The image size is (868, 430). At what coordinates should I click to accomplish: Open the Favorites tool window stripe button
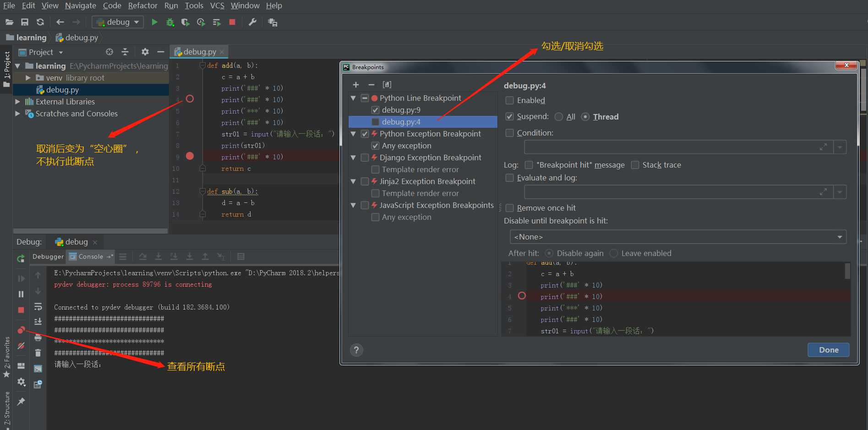point(6,357)
